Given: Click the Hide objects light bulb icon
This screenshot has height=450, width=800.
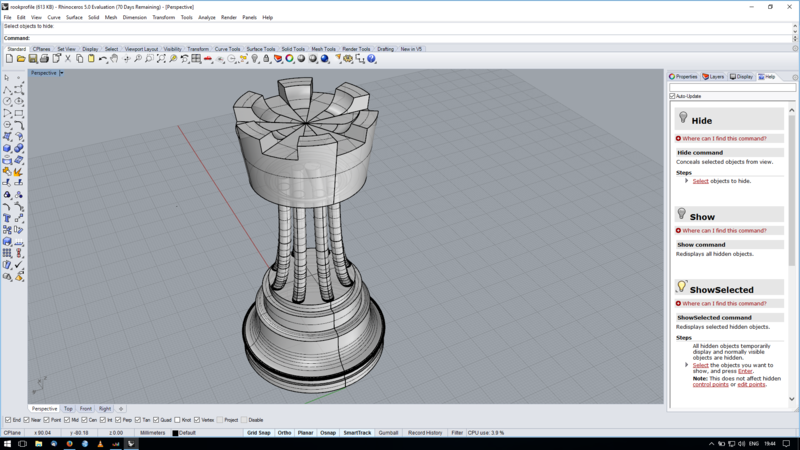Looking at the screenshot, I should tap(255, 59).
